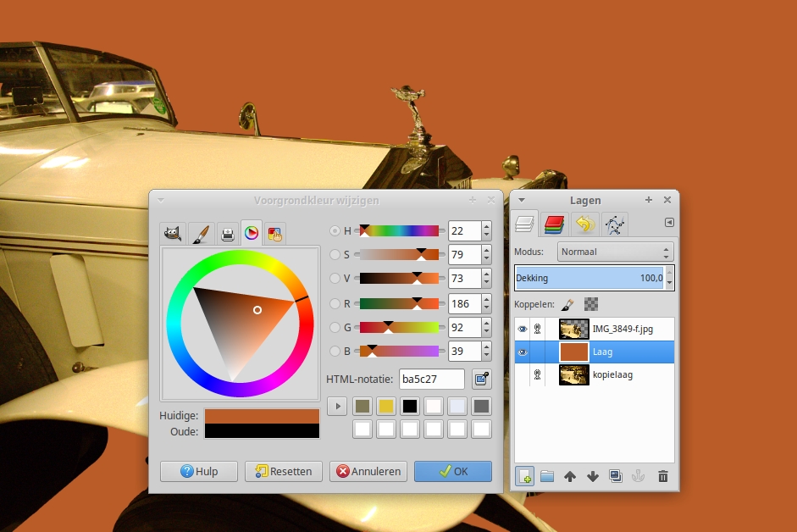Click the Hulp button
This screenshot has width=797, height=532.
(x=199, y=472)
